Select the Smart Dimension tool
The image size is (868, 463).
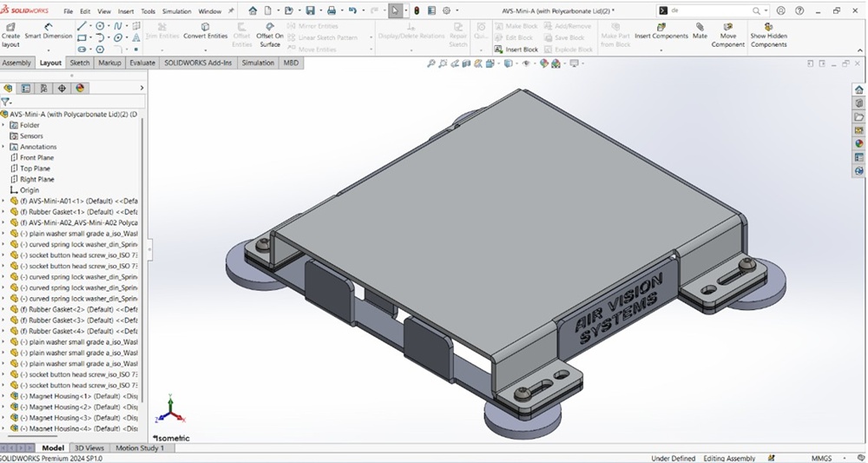pos(48,32)
